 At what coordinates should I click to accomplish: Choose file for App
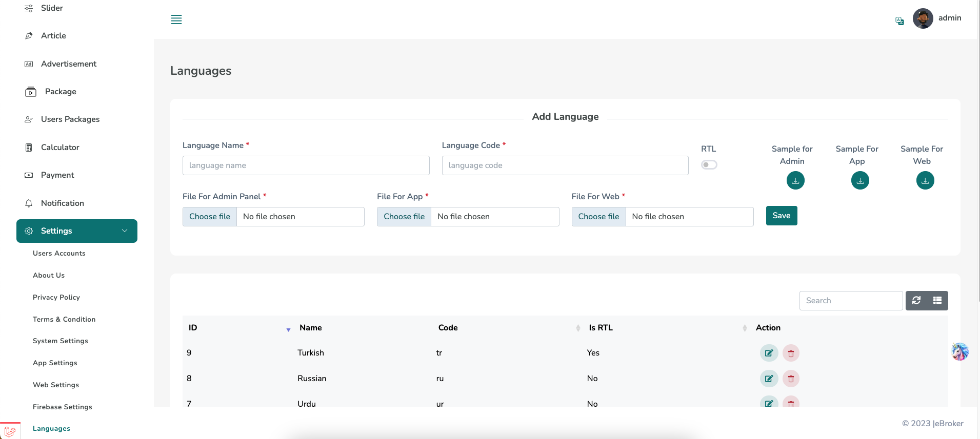pyautogui.click(x=404, y=217)
